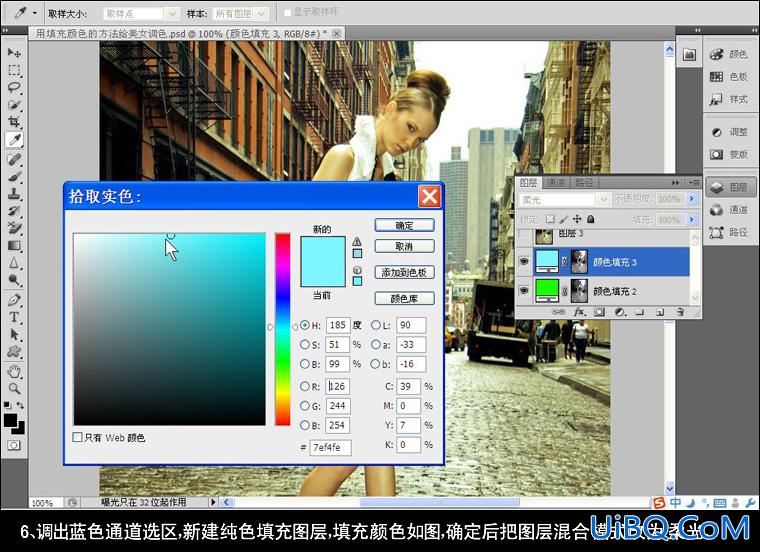
Task: Select the Dodge tool
Action: click(x=14, y=280)
